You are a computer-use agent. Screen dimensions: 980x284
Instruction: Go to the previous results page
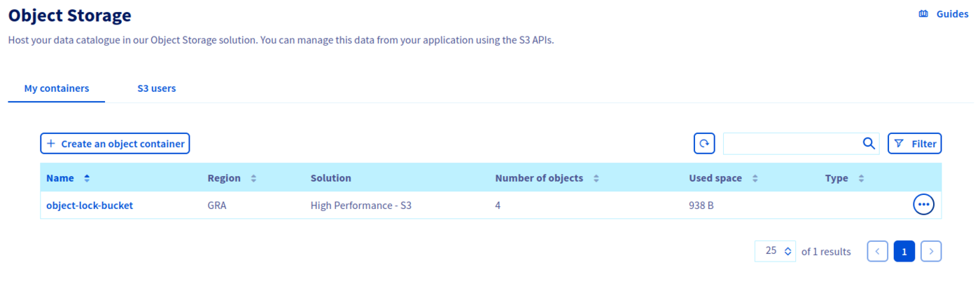(877, 251)
